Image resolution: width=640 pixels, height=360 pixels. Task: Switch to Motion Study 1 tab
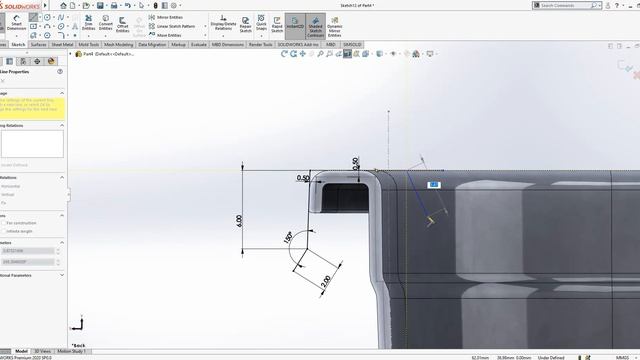coord(71,351)
